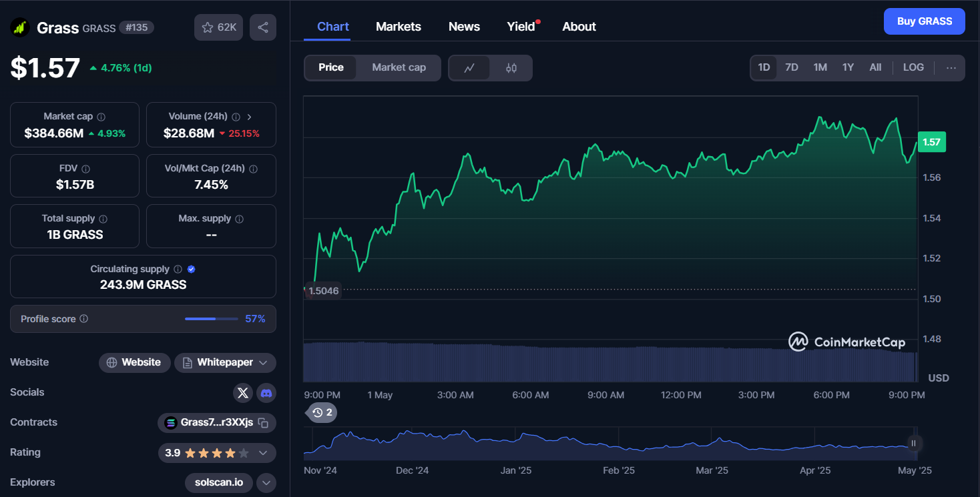Copy the Grass contract address
The image size is (980, 497).
click(x=264, y=422)
